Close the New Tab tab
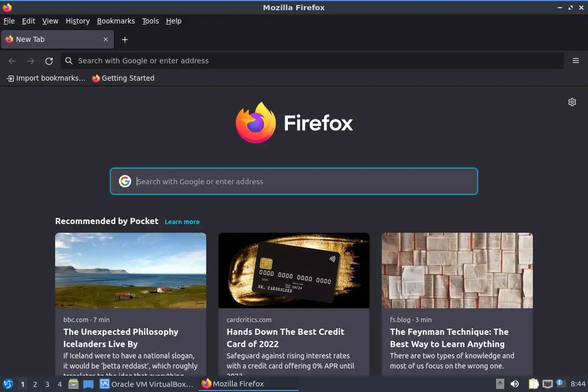 pyautogui.click(x=105, y=39)
